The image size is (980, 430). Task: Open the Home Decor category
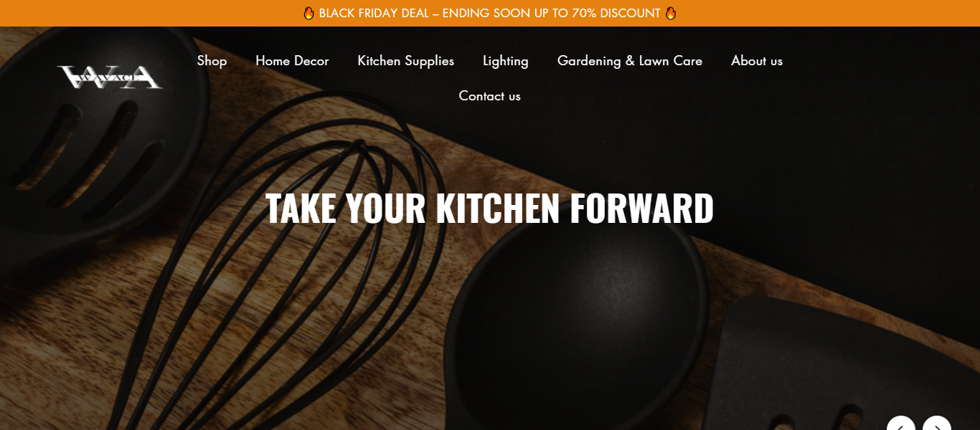tap(292, 61)
